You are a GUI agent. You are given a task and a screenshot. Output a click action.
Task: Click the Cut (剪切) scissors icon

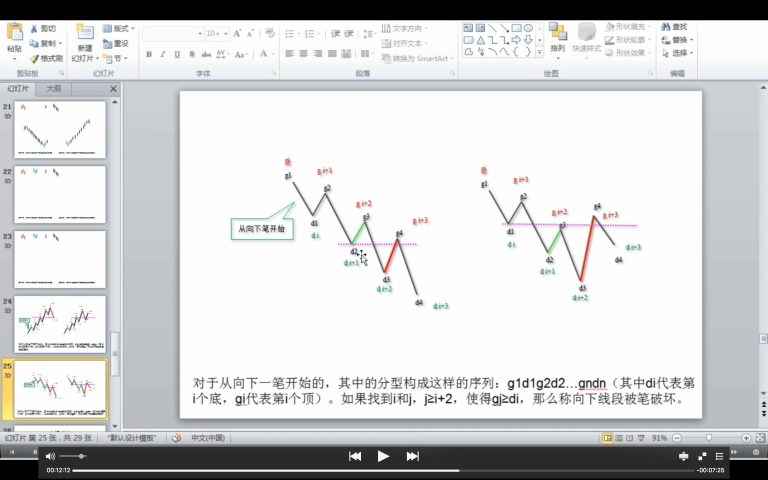tap(34, 29)
